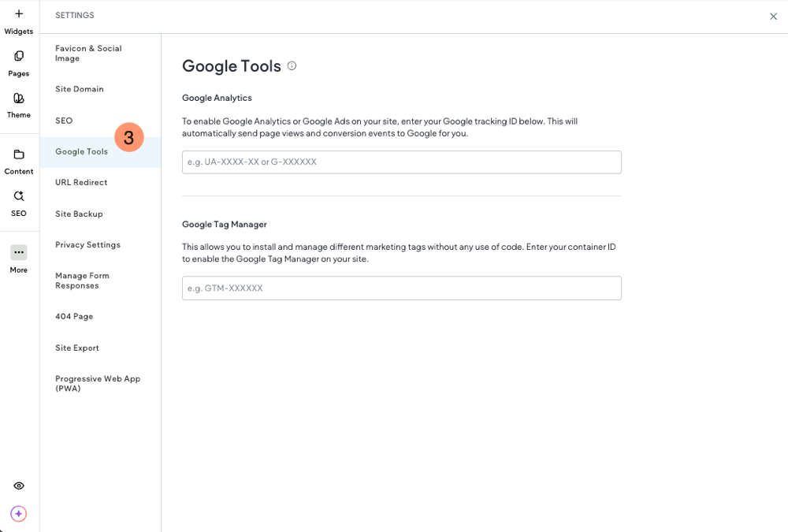The height and width of the screenshot is (532, 788).
Task: Click the info icon beside Google Tools
Action: [292, 66]
